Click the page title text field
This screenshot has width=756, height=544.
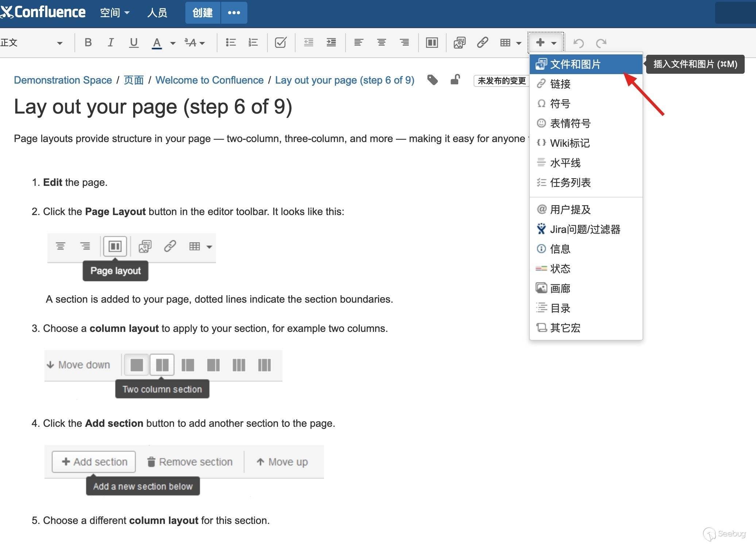point(153,107)
